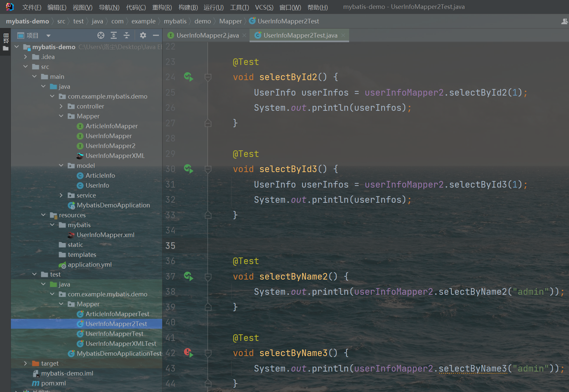The image size is (569, 392).
Task: Fold selectById3 method at line 30
Action: (x=208, y=169)
